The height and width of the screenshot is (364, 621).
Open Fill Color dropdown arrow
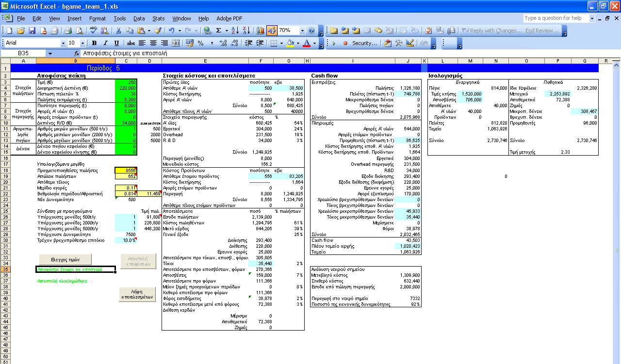point(297,43)
